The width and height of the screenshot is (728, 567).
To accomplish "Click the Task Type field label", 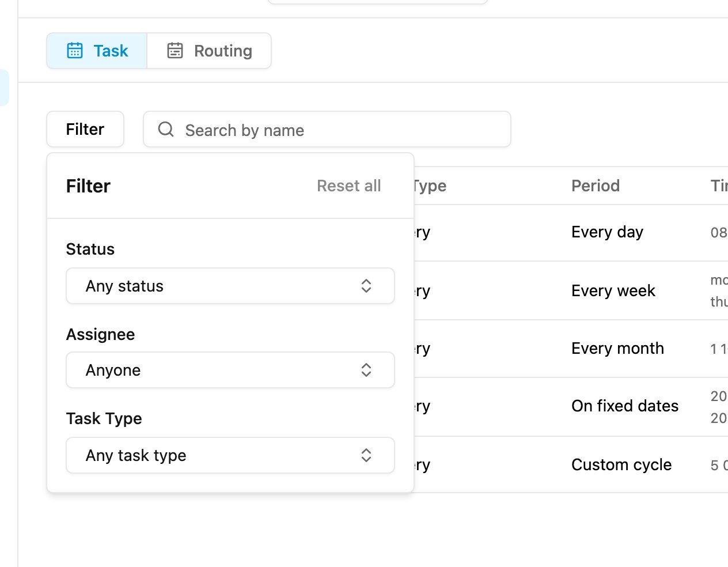I will (104, 418).
